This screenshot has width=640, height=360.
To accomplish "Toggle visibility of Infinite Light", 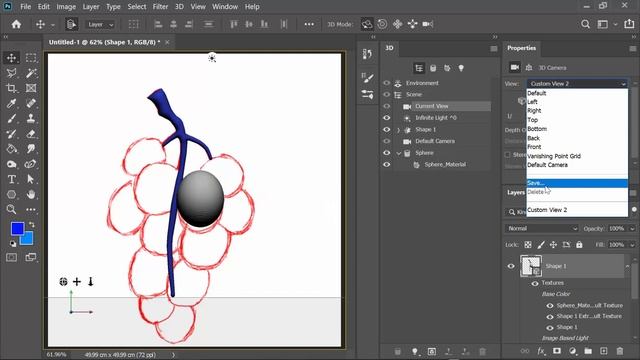I will [387, 118].
